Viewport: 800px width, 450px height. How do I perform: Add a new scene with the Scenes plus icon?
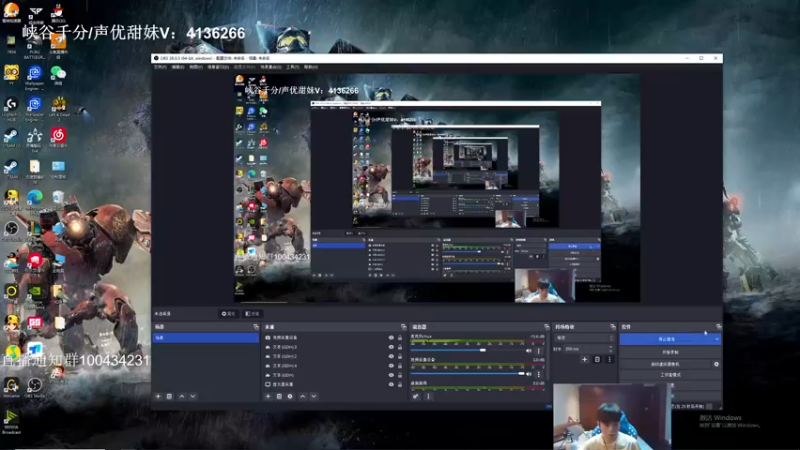point(158,396)
